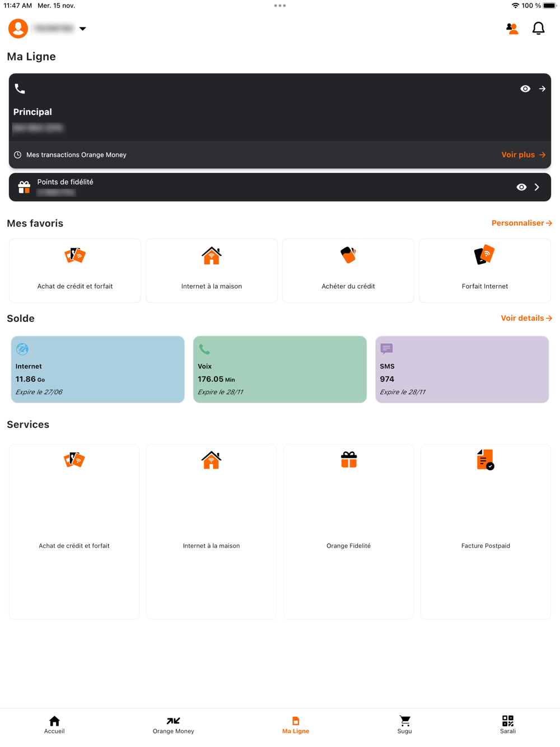Expand the account selector dropdown arrow
Image resolution: width=560 pixels, height=747 pixels.
tap(82, 29)
